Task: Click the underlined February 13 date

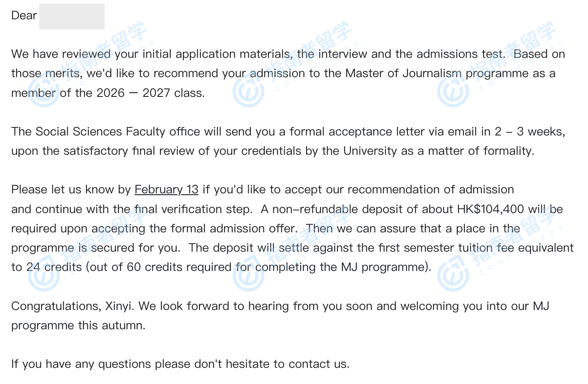Action: (166, 190)
